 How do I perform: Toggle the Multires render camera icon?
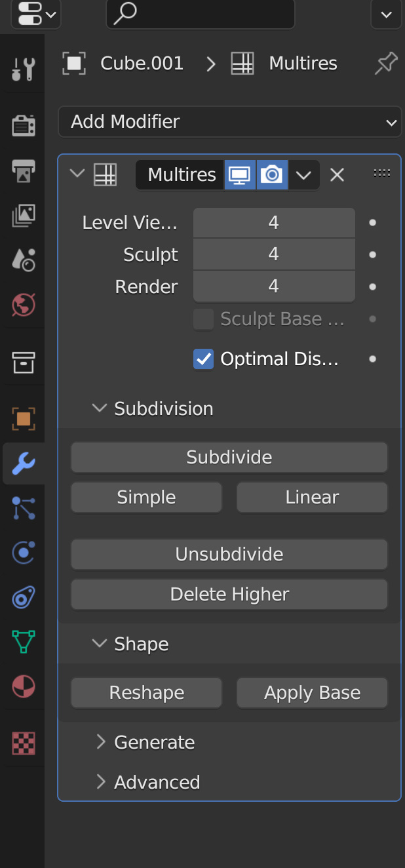272,174
